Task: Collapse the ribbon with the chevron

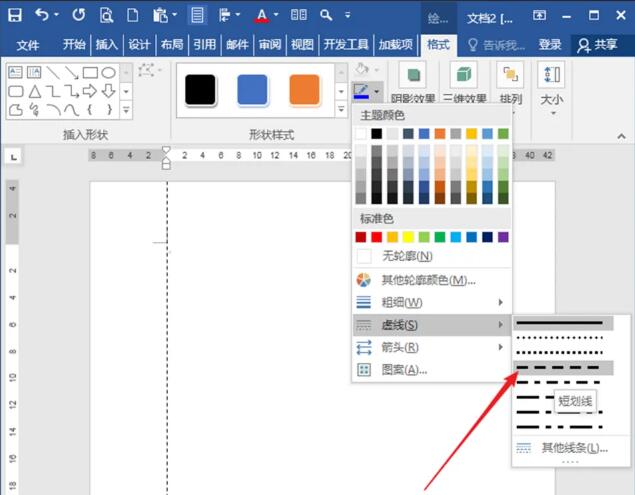Action: [x=621, y=137]
